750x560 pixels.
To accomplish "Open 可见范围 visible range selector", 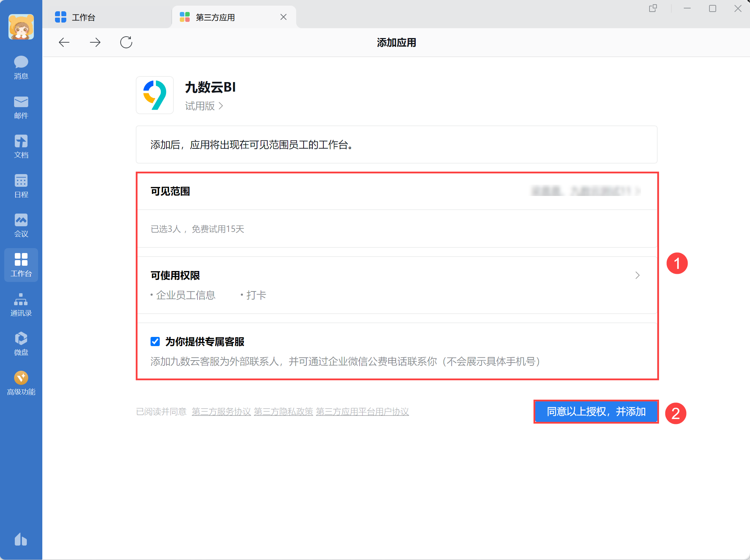I will [x=585, y=191].
